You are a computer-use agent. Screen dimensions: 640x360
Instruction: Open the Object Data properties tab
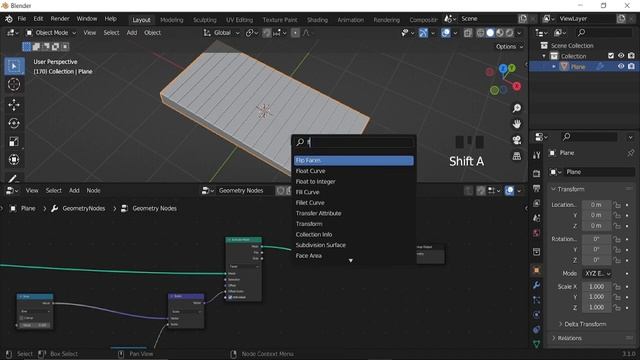pos(536,344)
